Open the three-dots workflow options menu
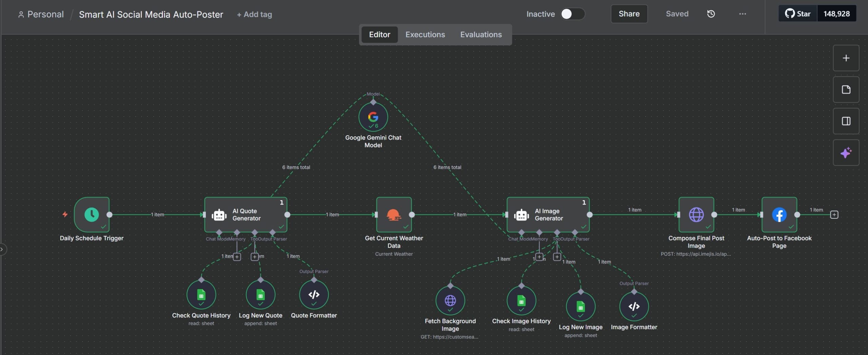Image resolution: width=868 pixels, height=355 pixels. pos(742,14)
